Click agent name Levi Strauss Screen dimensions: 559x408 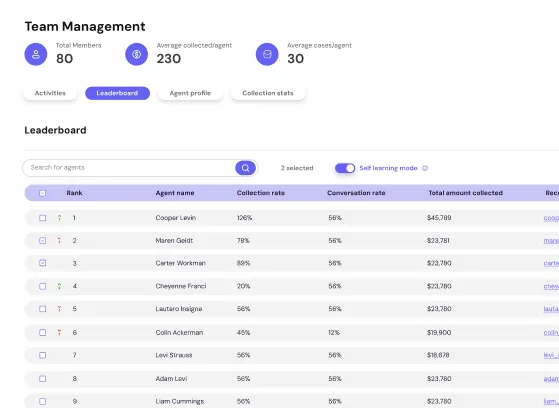(x=174, y=355)
